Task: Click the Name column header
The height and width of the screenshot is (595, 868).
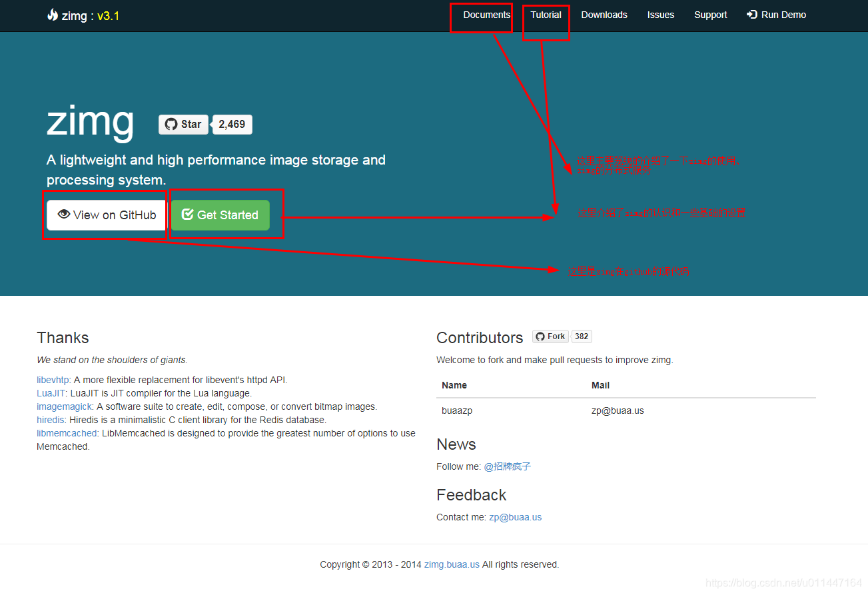Action: pyautogui.click(x=454, y=385)
